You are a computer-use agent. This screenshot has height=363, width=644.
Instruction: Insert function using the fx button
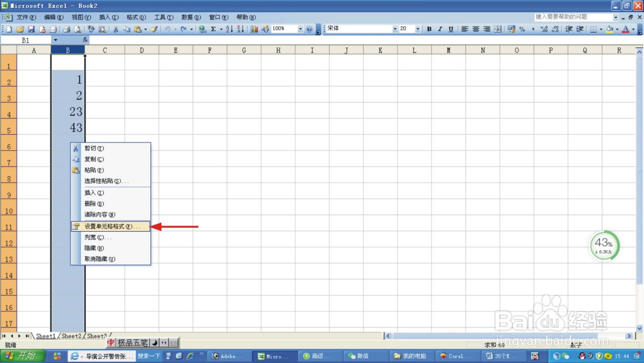[85, 40]
